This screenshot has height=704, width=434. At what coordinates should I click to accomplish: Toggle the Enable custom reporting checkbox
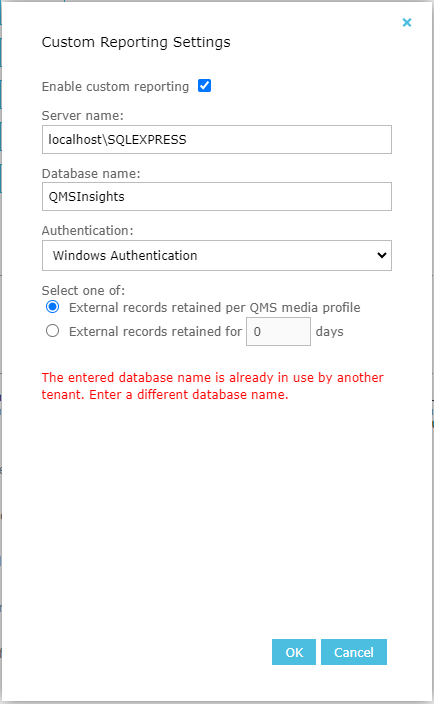tap(205, 85)
